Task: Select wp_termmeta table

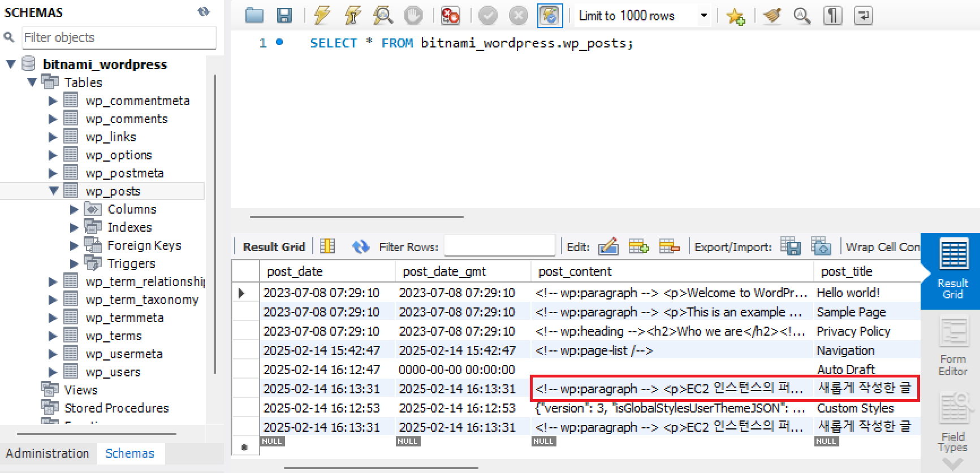Action: click(x=124, y=318)
